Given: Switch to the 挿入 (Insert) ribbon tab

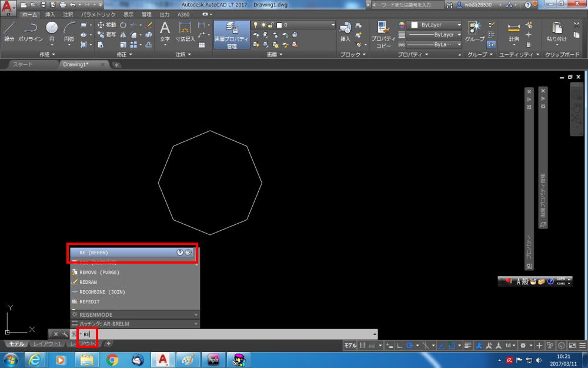Looking at the screenshot, I should 50,15.
